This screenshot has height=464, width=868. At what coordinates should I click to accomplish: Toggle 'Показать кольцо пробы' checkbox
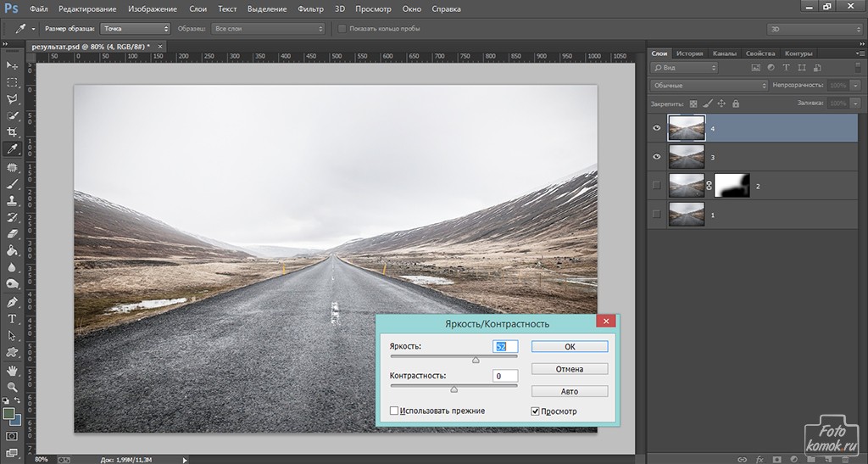pos(342,28)
